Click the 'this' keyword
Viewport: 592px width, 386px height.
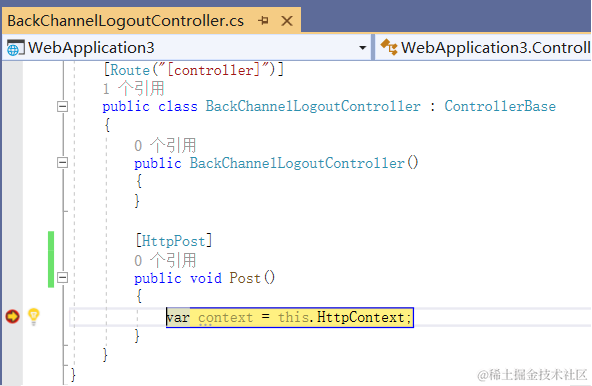293,317
